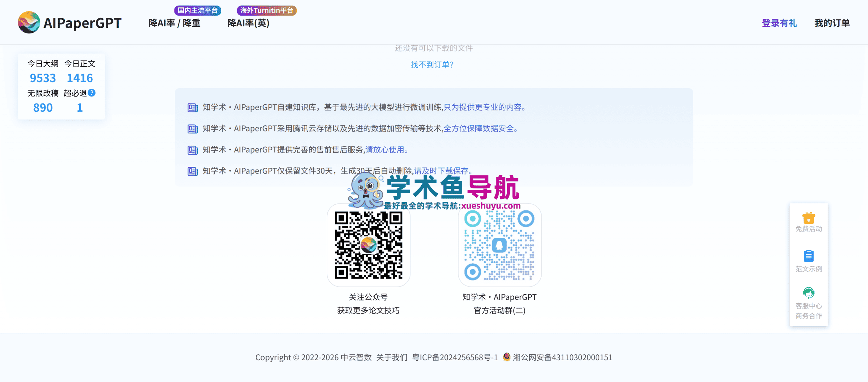Click the 海外Turnitin平台 badge
This screenshot has height=382, width=868.
tap(267, 11)
